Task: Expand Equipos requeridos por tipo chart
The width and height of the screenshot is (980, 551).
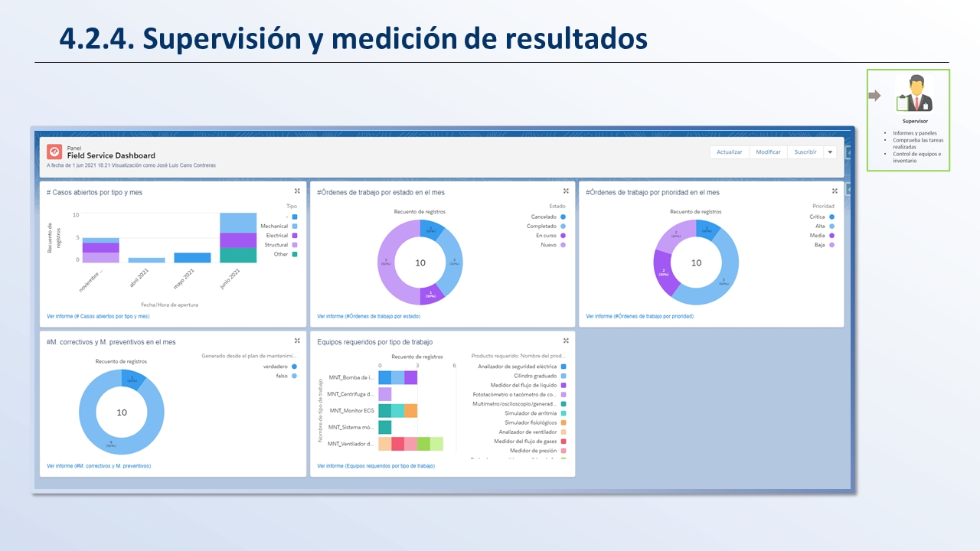Action: tap(566, 341)
